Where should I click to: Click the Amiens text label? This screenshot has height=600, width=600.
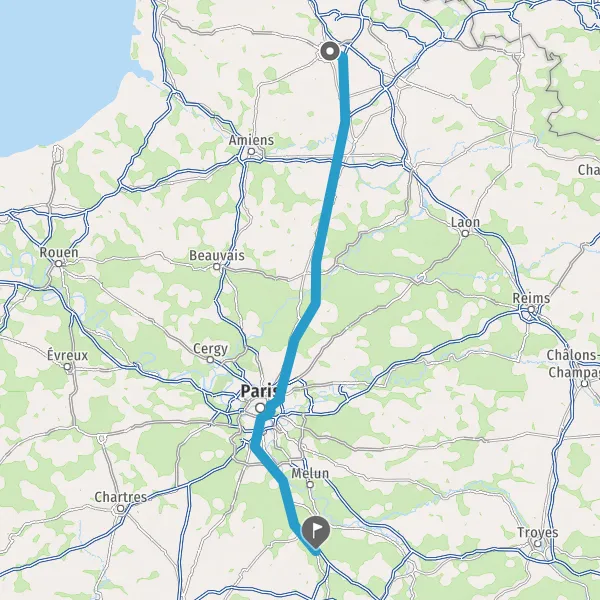point(251,140)
